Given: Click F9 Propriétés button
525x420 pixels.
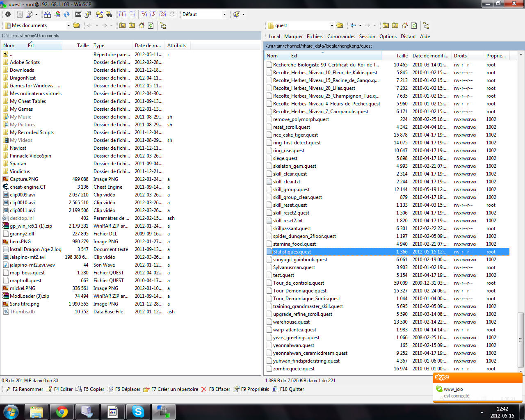Looking at the screenshot, I should 251,389.
